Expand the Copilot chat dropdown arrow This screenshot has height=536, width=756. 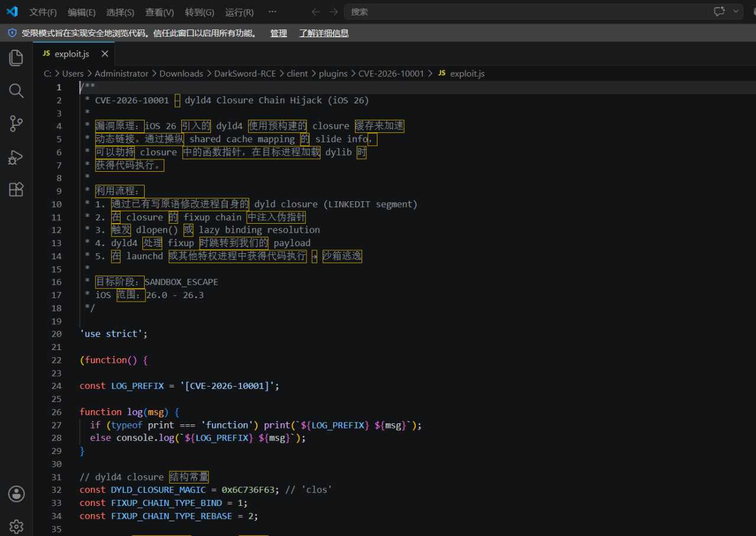tap(736, 11)
